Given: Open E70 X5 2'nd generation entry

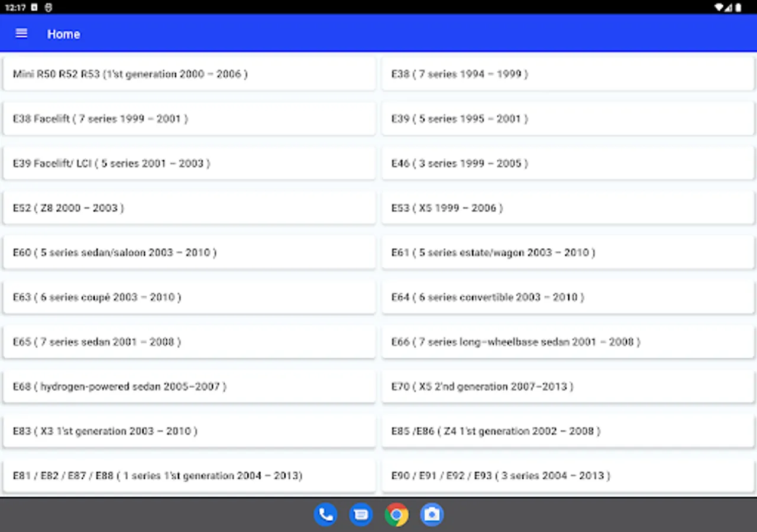Looking at the screenshot, I should click(x=568, y=387).
